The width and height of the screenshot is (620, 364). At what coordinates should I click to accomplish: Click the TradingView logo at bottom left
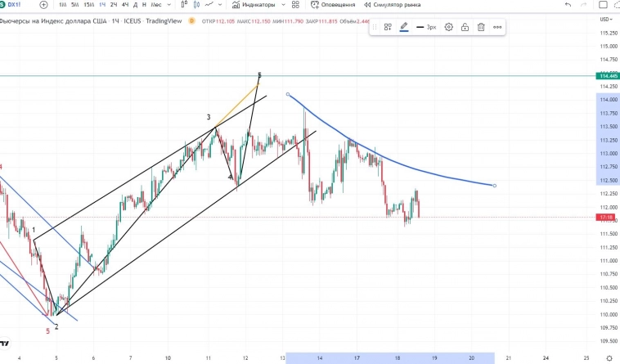[x=4, y=343]
